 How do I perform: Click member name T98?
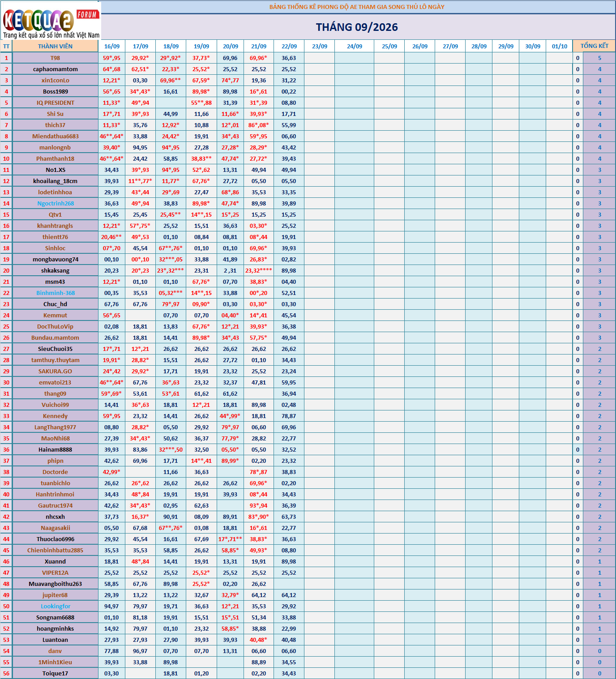pyautogui.click(x=55, y=58)
